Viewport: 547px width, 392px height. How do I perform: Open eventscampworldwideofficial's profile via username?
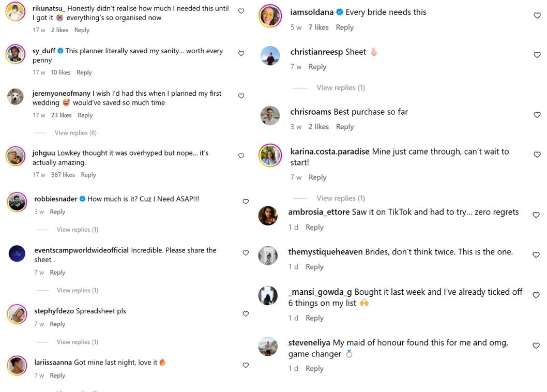pos(81,250)
